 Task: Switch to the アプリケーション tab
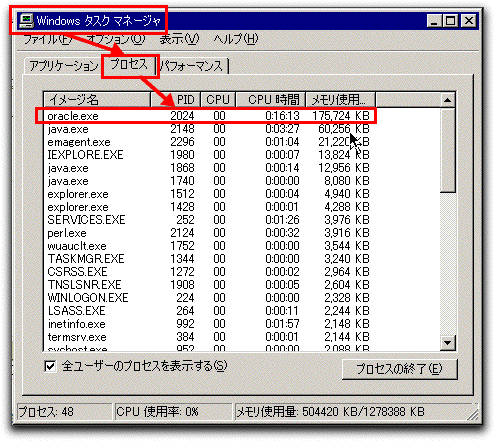coord(63,66)
